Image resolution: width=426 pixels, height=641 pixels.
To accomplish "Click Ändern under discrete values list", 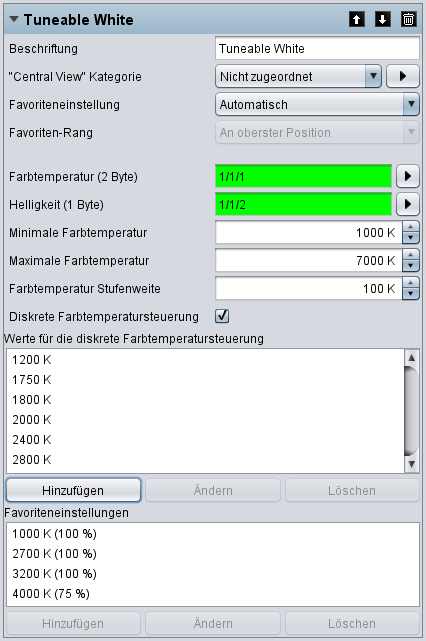I will coord(213,490).
